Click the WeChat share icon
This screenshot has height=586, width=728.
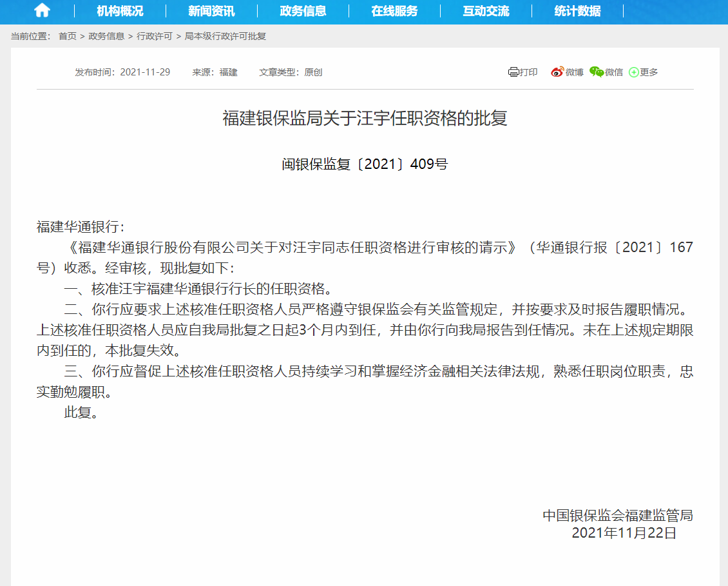tap(596, 72)
